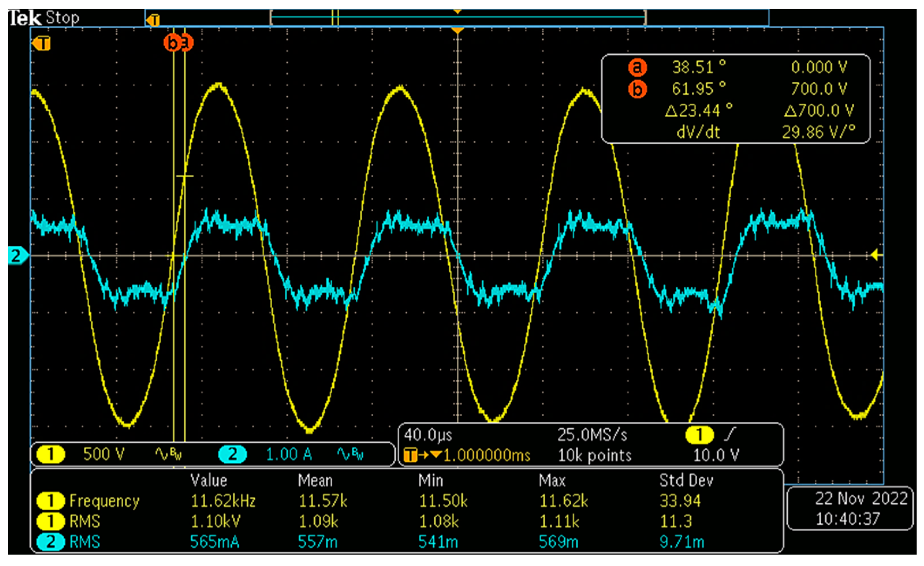The height and width of the screenshot is (566, 924).
Task: Click the cursor b badge in readout box
Action: (x=637, y=89)
